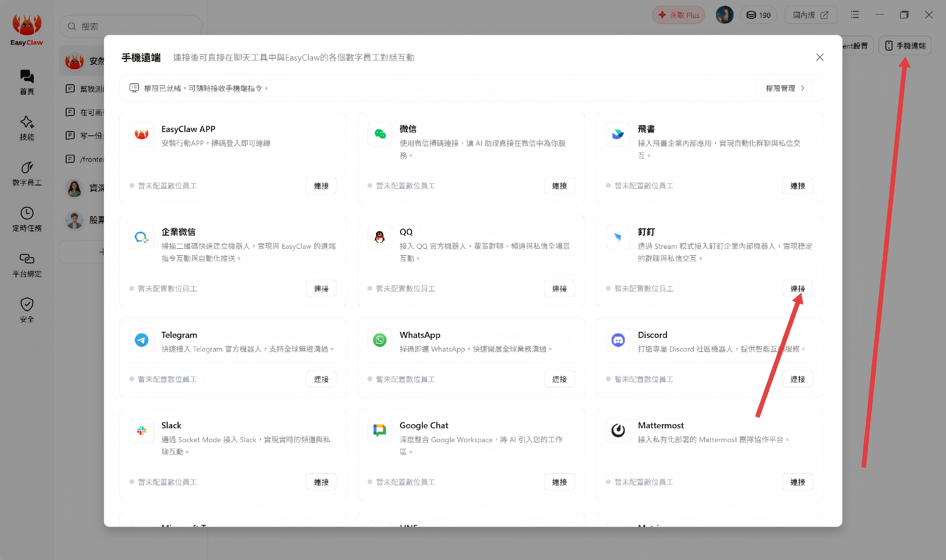Click the EasyClaw APP lobster icon
The height and width of the screenshot is (560, 946).
coord(141,134)
